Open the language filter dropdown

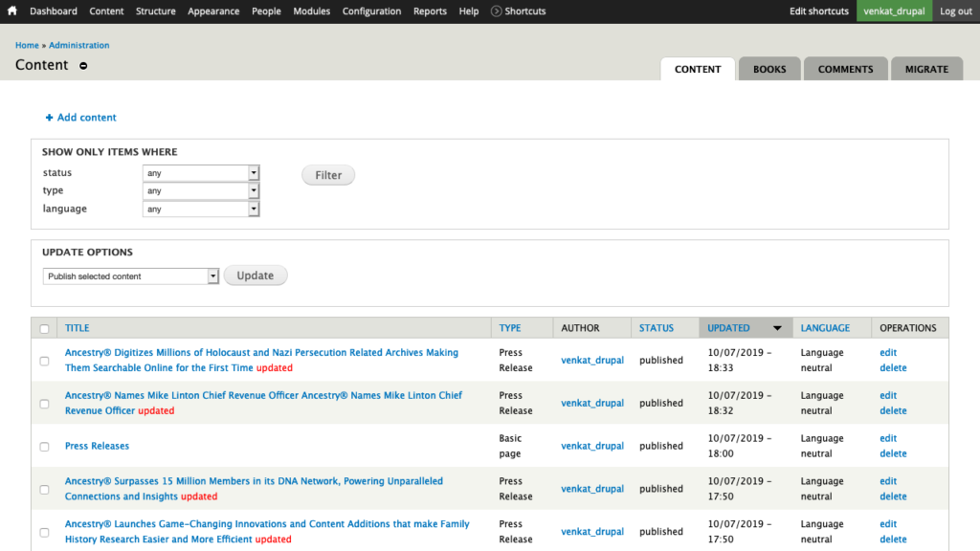coord(201,209)
